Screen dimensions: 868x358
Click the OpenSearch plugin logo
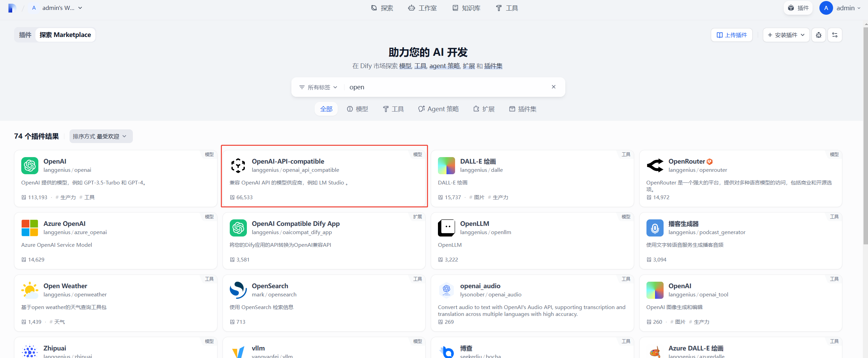(x=238, y=290)
